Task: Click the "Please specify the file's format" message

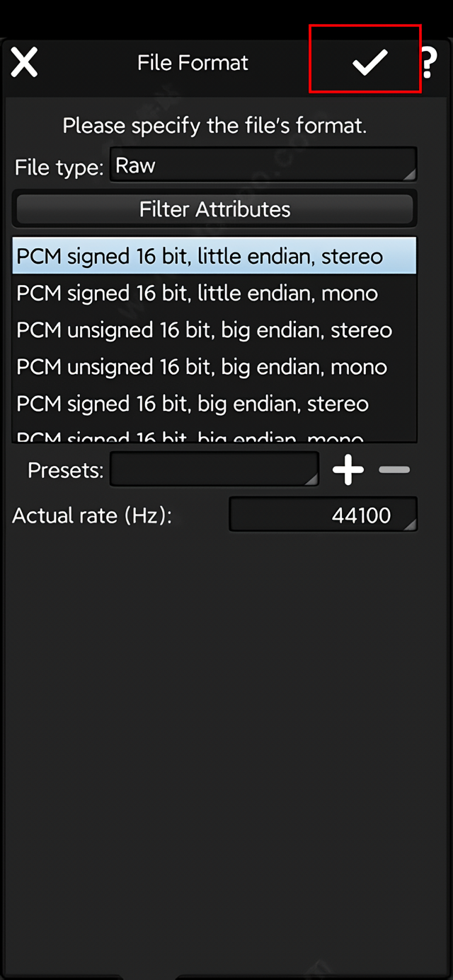Action: (x=214, y=126)
